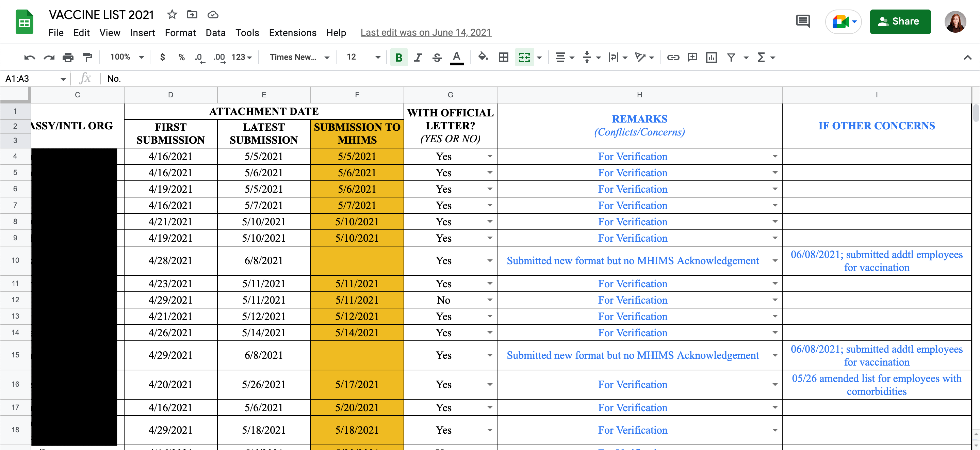Open the Borders tool
980x450 pixels.
(x=503, y=58)
